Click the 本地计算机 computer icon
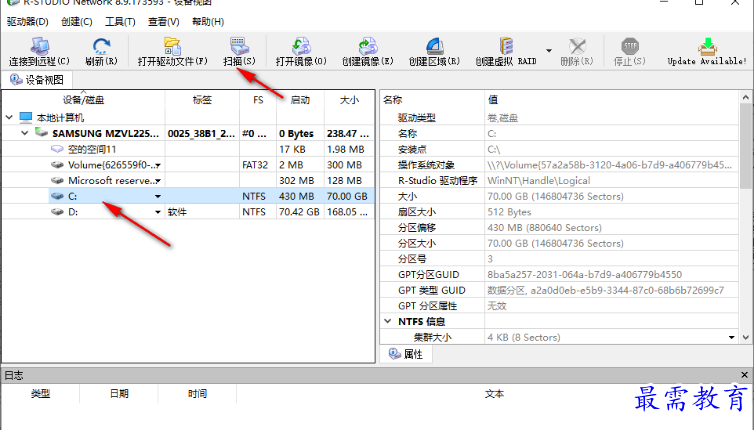The width and height of the screenshot is (756, 430). coord(26,117)
